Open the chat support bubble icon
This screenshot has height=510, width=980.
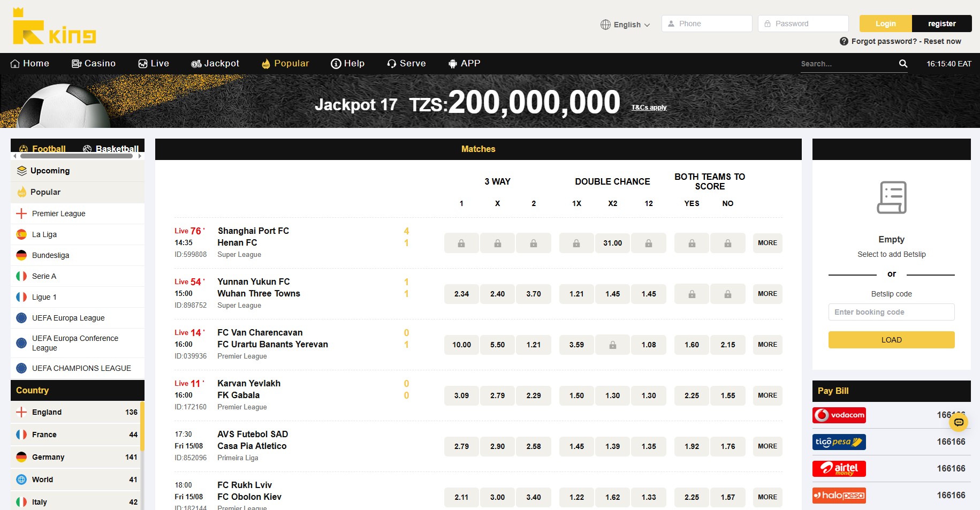[x=958, y=422]
